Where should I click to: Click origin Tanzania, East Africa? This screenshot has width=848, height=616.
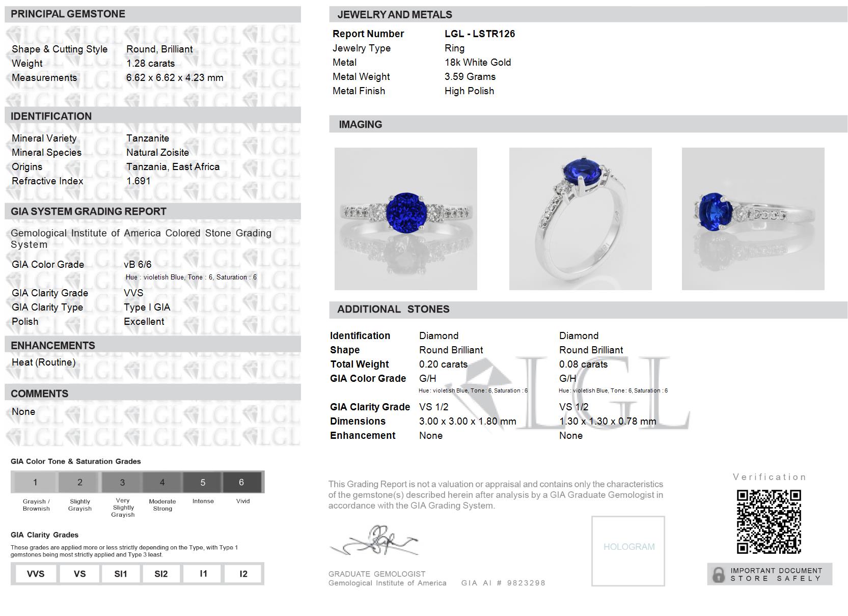(173, 166)
